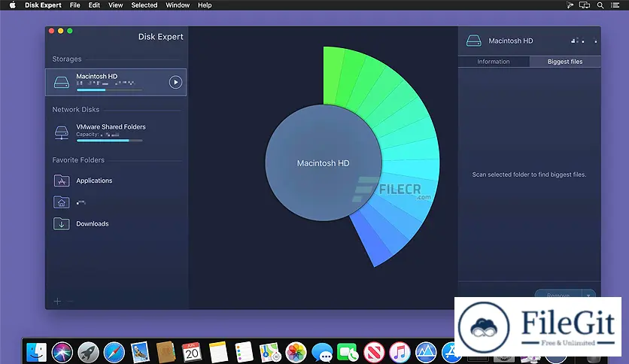Open Notes from the Dock
Image resolution: width=629 pixels, height=364 pixels.
(x=218, y=353)
